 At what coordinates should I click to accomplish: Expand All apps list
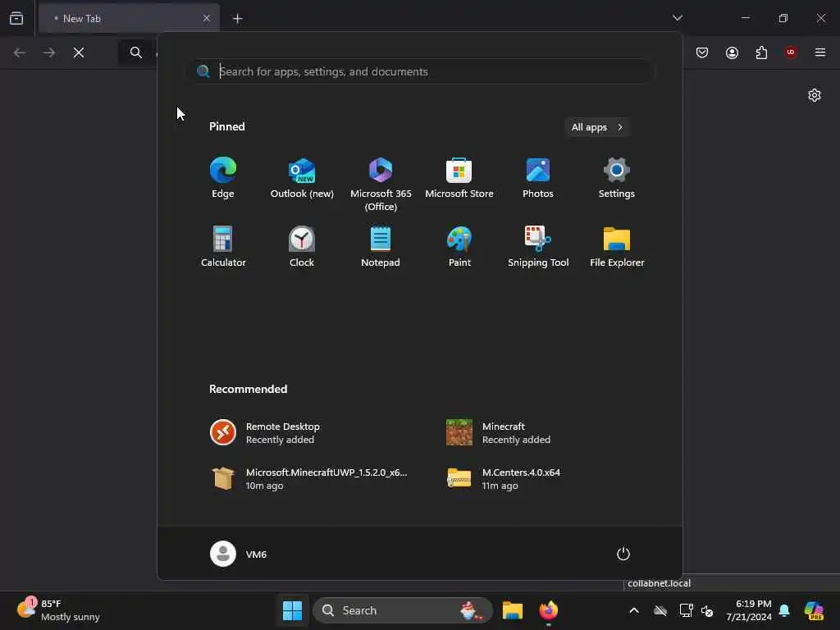[597, 127]
